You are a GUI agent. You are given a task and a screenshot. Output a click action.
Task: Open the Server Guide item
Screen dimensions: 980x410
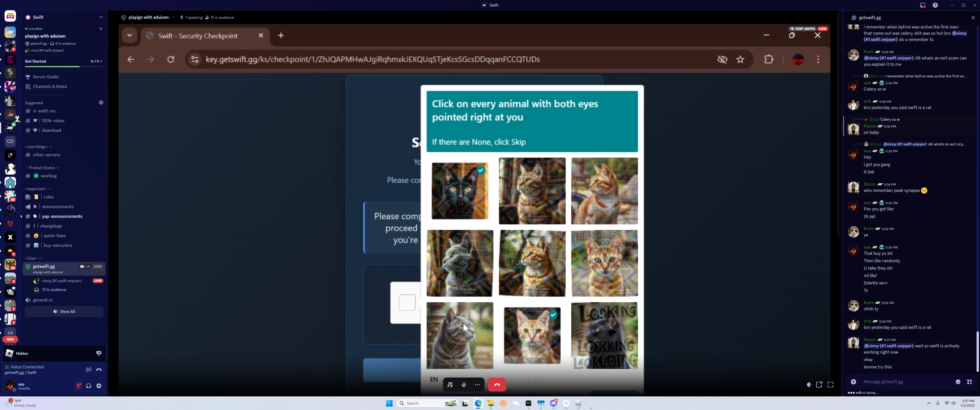click(x=46, y=77)
